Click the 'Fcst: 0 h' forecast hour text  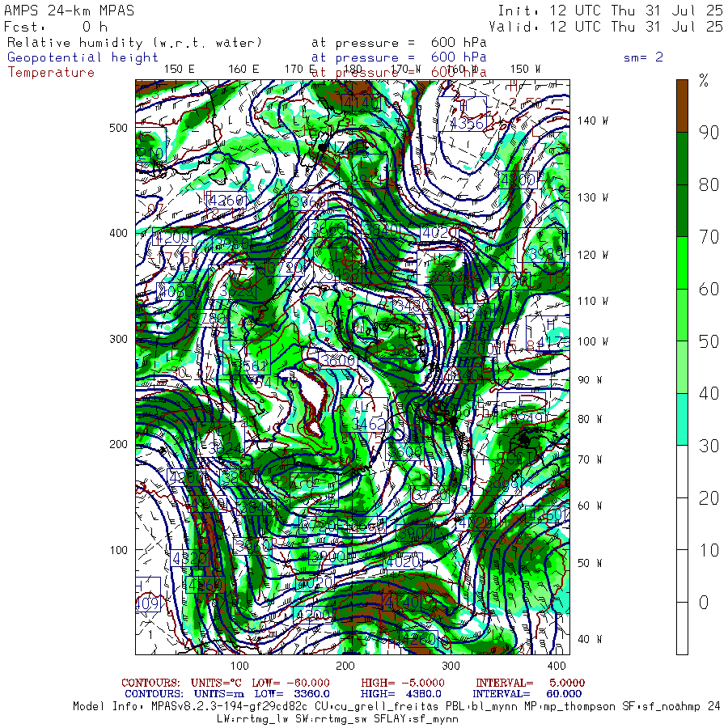pos(56,27)
